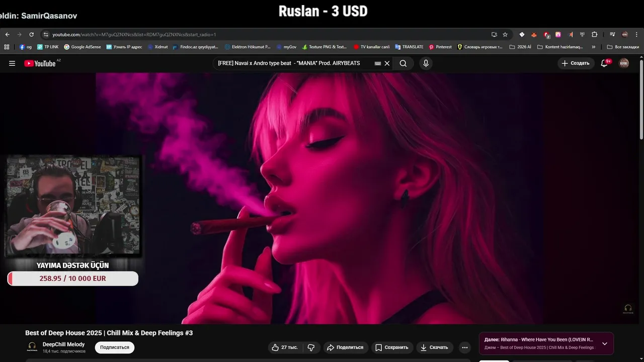Open the 'og' Facebook bookmark
Viewport: 644px width, 362px height.
(x=26, y=47)
